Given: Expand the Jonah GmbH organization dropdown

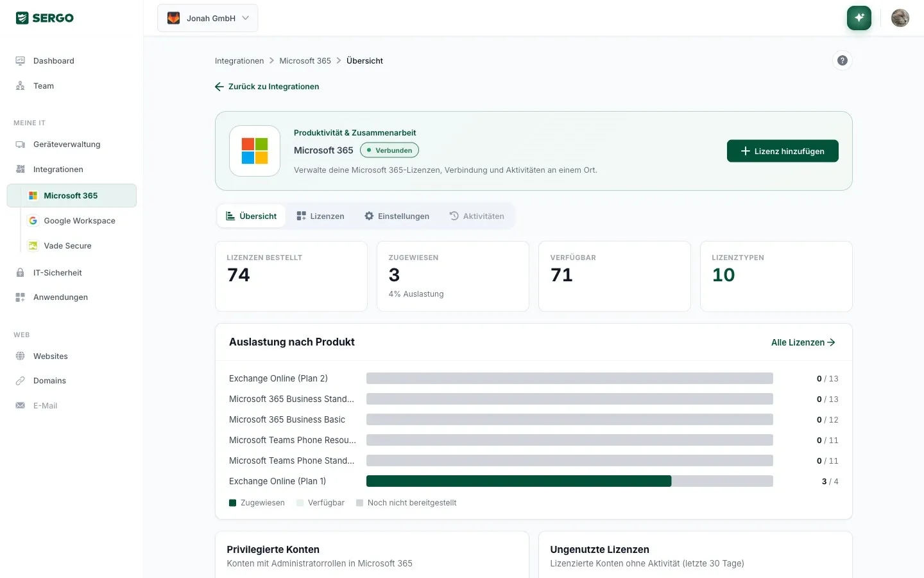Looking at the screenshot, I should coord(207,18).
